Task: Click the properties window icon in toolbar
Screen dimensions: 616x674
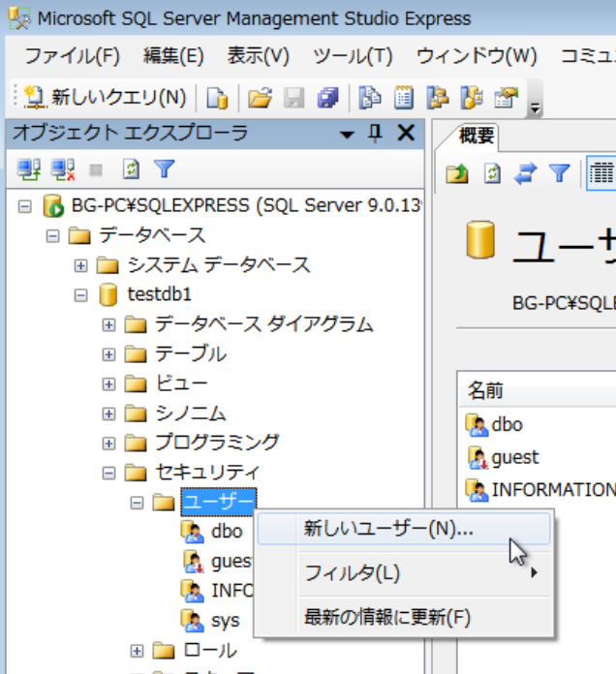Action: (x=506, y=98)
